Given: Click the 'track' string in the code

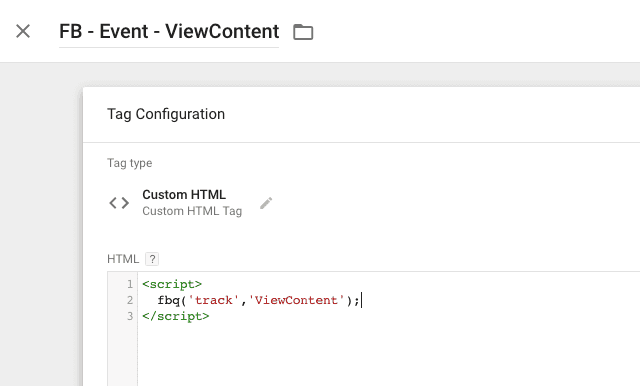Looking at the screenshot, I should coord(213,300).
